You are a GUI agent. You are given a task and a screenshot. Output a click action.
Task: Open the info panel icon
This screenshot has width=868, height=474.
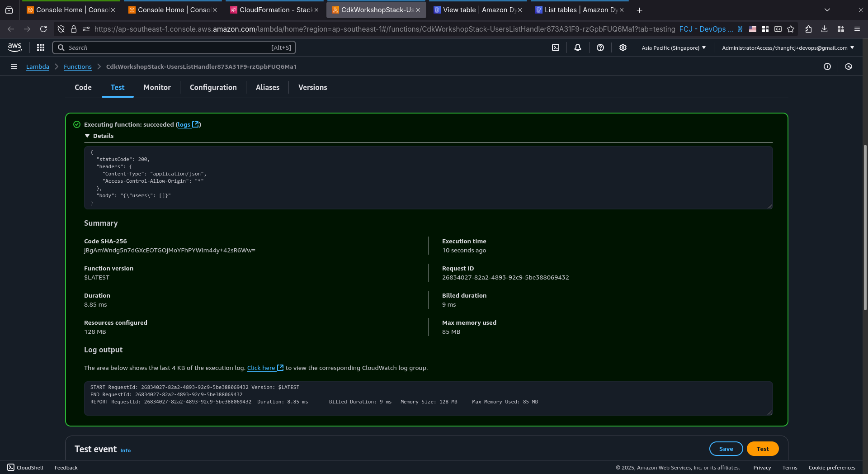[827, 66]
